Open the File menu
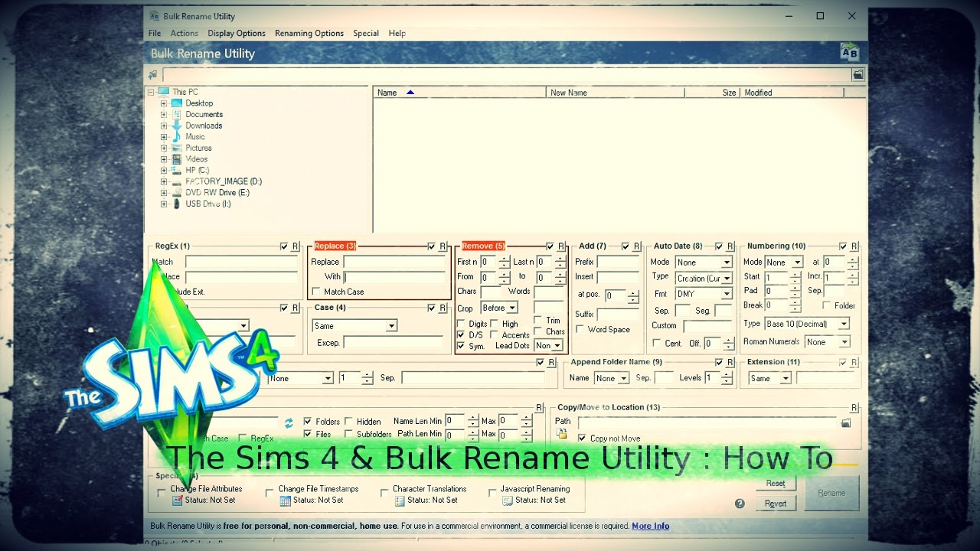980x551 pixels. 155,33
